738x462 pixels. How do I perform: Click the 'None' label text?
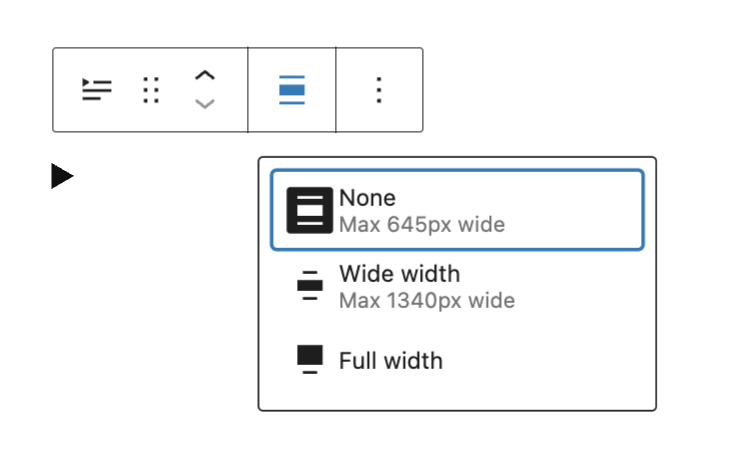point(367,198)
